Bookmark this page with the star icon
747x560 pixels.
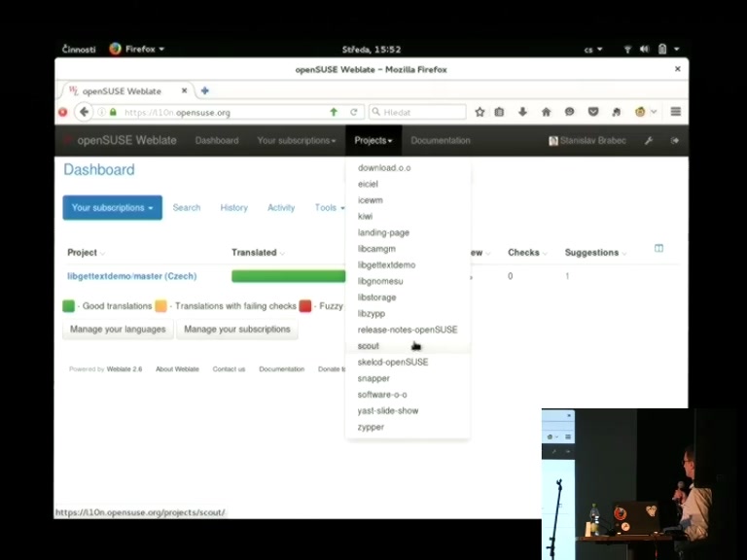[480, 112]
